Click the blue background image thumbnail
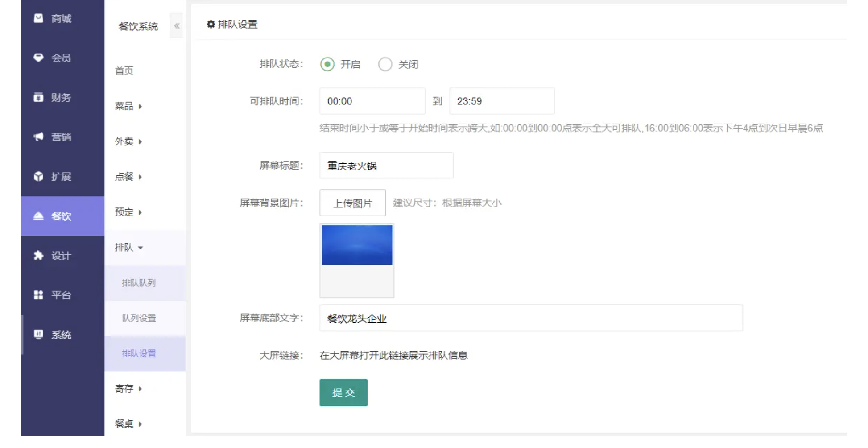 coord(357,245)
